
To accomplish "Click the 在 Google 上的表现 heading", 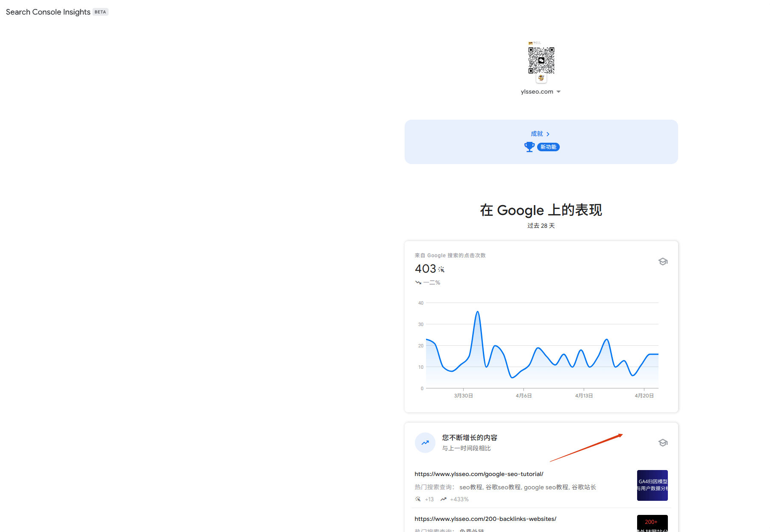I will 541,210.
